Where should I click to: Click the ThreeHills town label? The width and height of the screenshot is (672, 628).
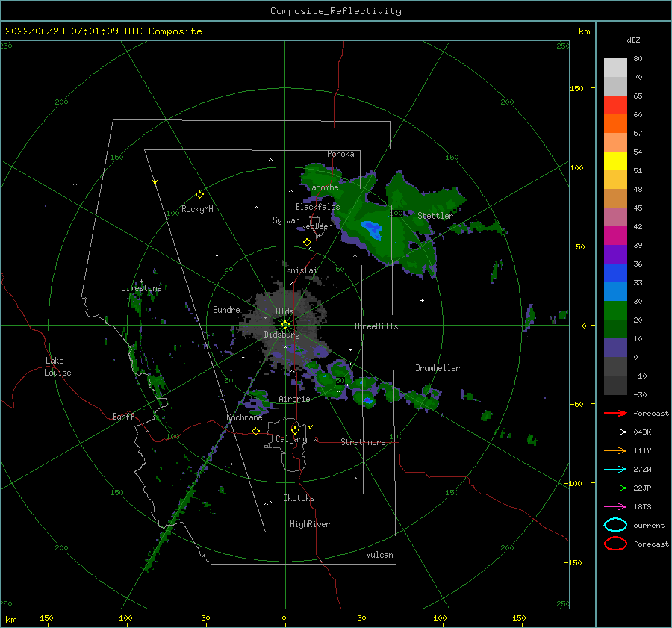[376, 326]
